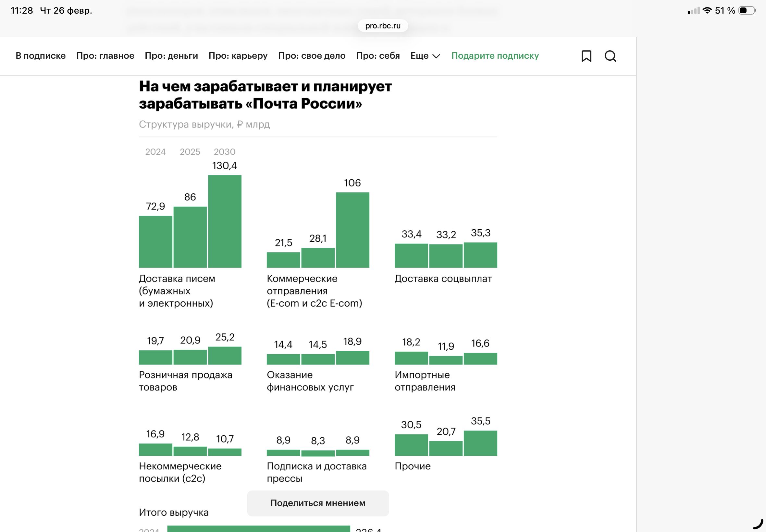Open Про: деньги section

click(x=171, y=56)
